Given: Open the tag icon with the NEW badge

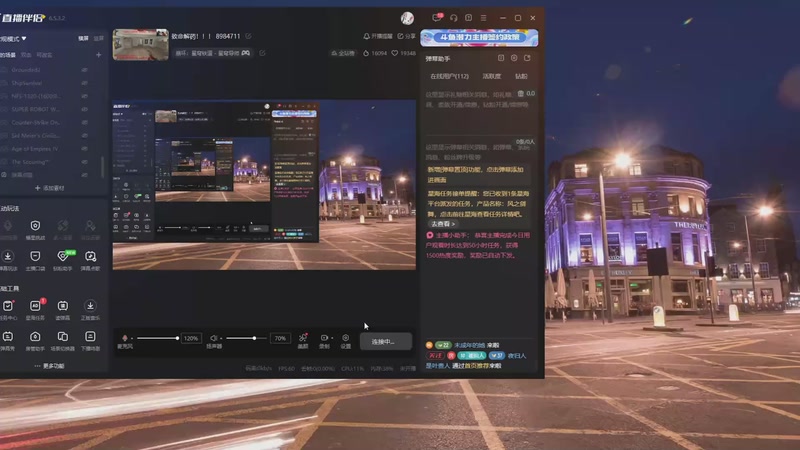Looking at the screenshot, I should (63, 256).
